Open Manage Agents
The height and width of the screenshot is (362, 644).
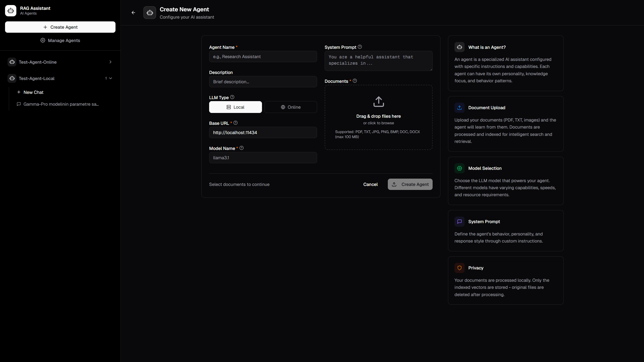pos(60,41)
